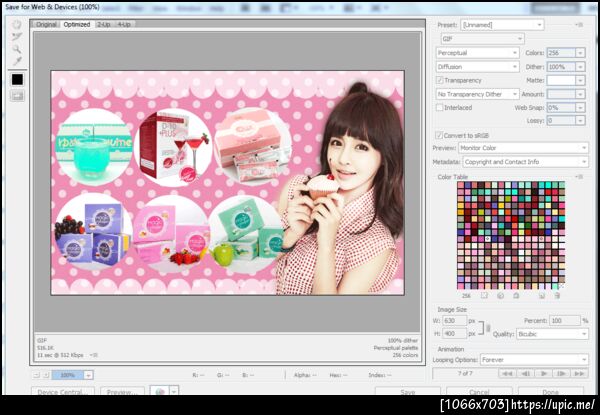
Task: Switch to the 4-Up tab
Action: click(x=124, y=24)
